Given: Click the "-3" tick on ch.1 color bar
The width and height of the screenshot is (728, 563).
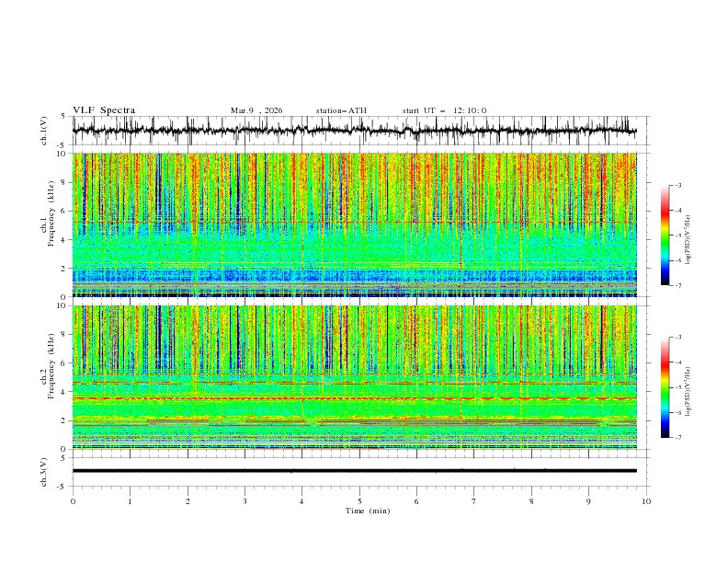Looking at the screenshot, I should [678, 185].
